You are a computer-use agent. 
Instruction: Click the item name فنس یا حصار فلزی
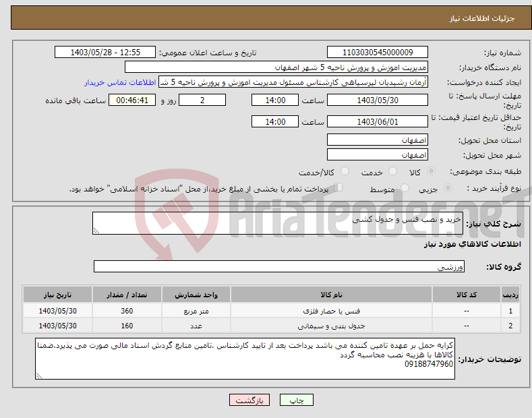[x=331, y=311]
